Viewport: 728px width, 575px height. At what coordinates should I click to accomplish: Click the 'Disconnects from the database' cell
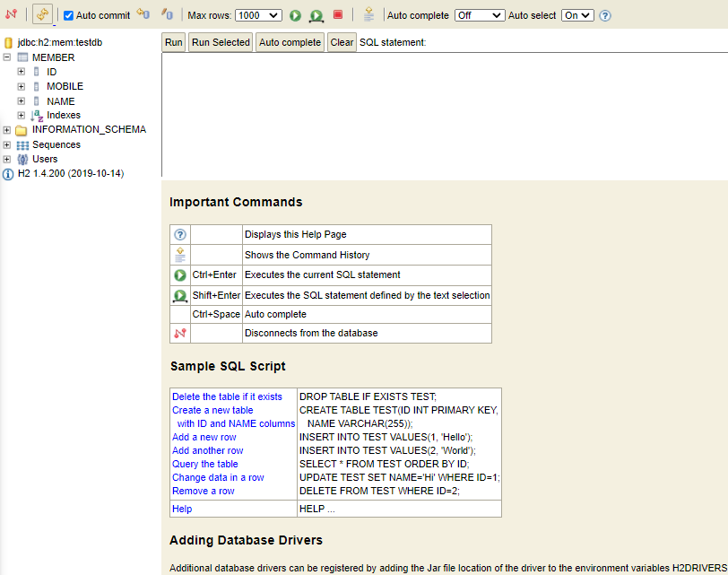point(367,333)
